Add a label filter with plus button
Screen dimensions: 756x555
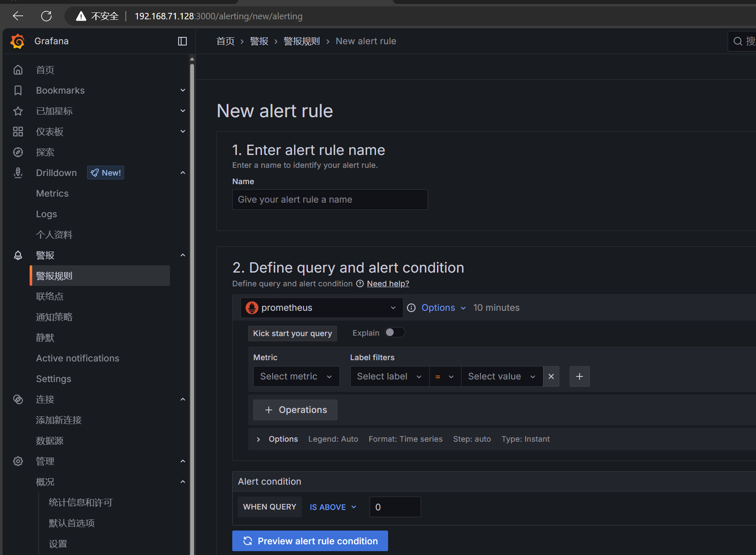580,376
